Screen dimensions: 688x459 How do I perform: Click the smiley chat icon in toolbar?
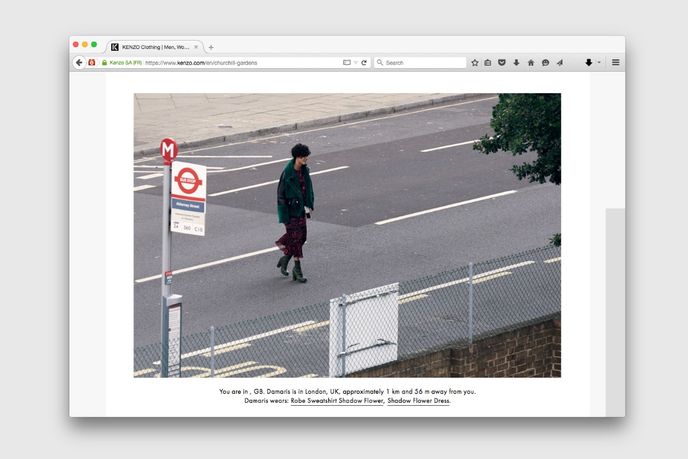pyautogui.click(x=545, y=62)
